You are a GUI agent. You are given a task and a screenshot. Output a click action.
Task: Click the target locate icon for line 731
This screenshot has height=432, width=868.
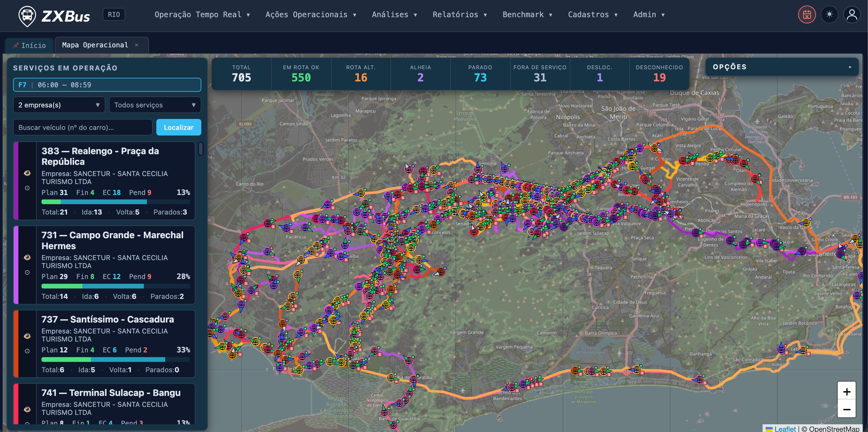[27, 272]
